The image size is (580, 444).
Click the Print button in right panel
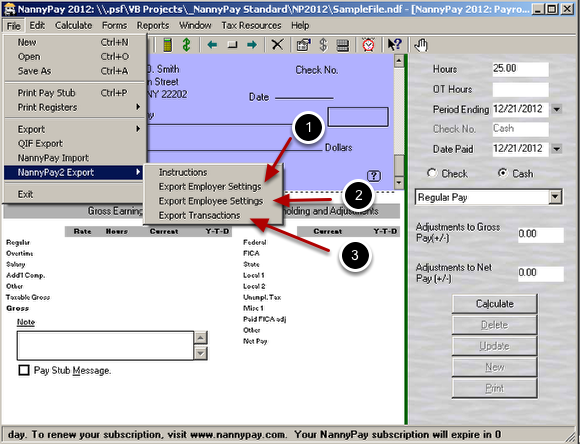495,388
